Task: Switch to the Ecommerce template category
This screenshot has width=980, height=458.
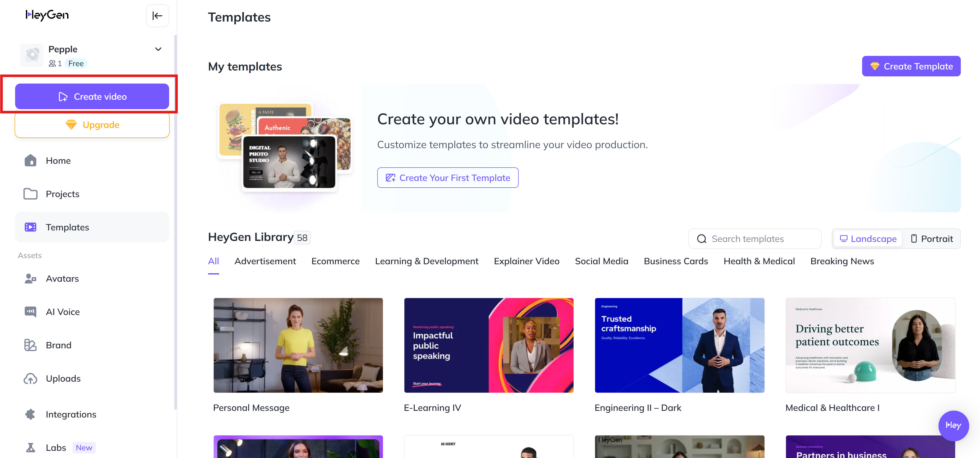Action: click(335, 261)
